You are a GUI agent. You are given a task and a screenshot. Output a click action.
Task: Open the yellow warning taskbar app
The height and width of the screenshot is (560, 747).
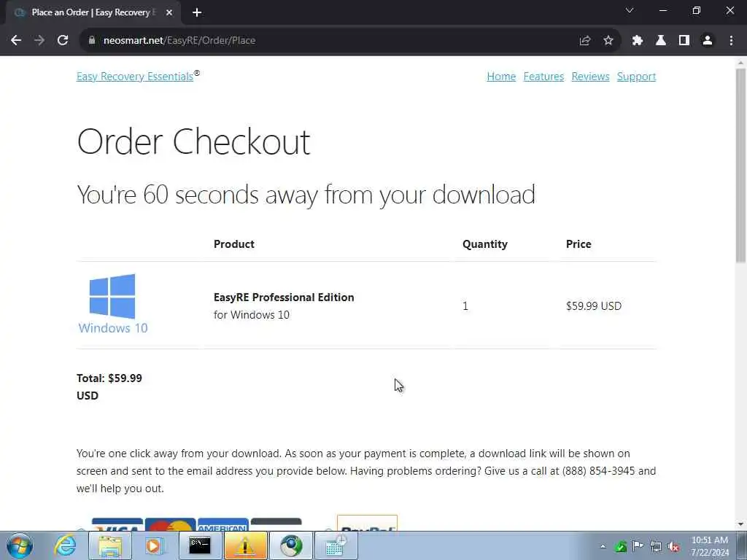click(244, 545)
